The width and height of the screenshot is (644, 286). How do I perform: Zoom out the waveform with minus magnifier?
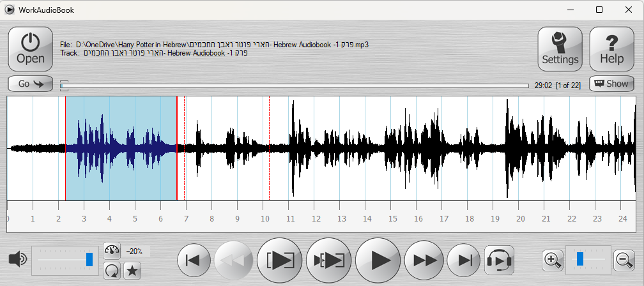624,260
